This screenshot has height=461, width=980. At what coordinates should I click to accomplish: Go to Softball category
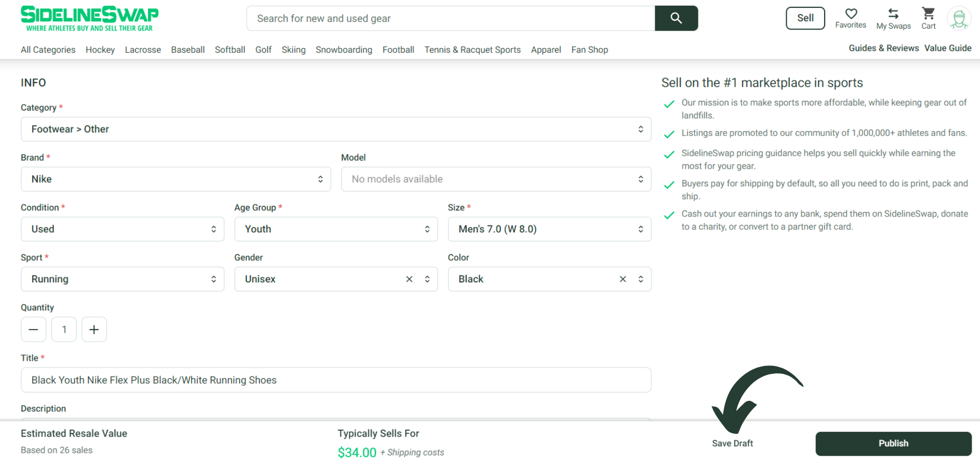[230, 50]
